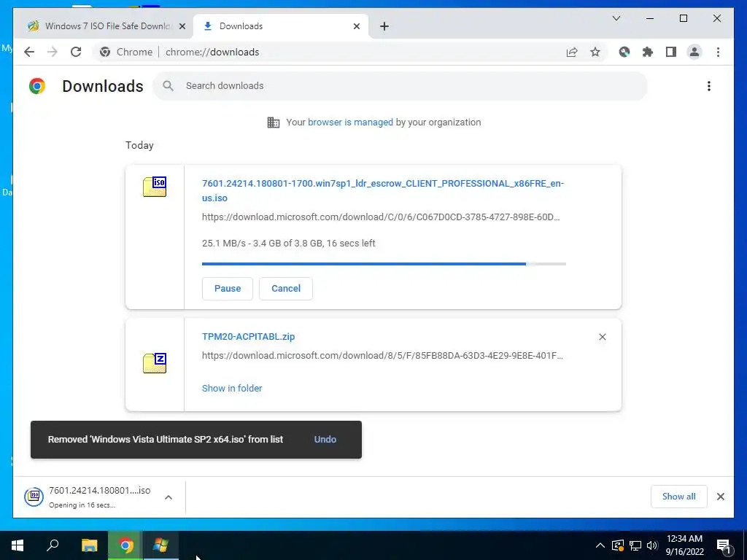Open taskbar search magnifier
The image size is (747, 560).
pyautogui.click(x=53, y=545)
